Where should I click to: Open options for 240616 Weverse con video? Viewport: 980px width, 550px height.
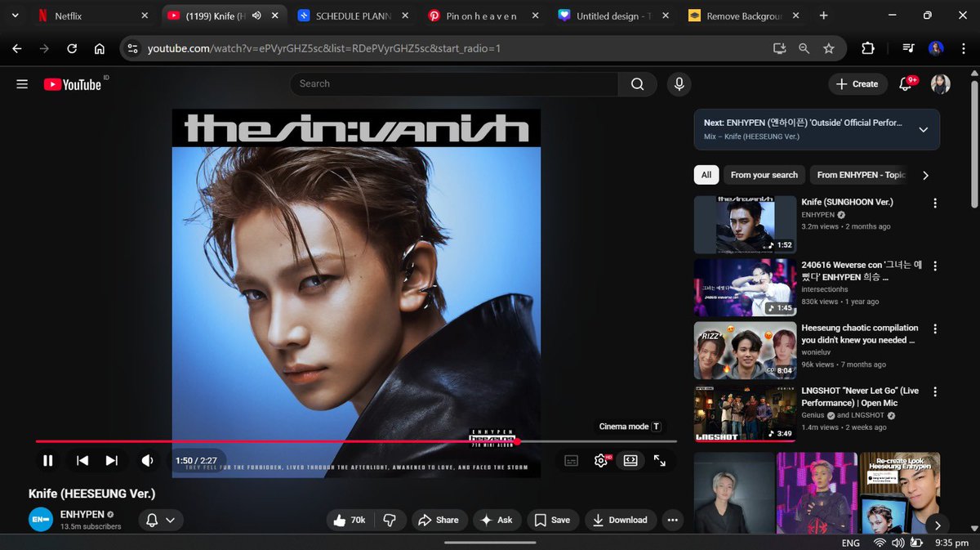935,266
